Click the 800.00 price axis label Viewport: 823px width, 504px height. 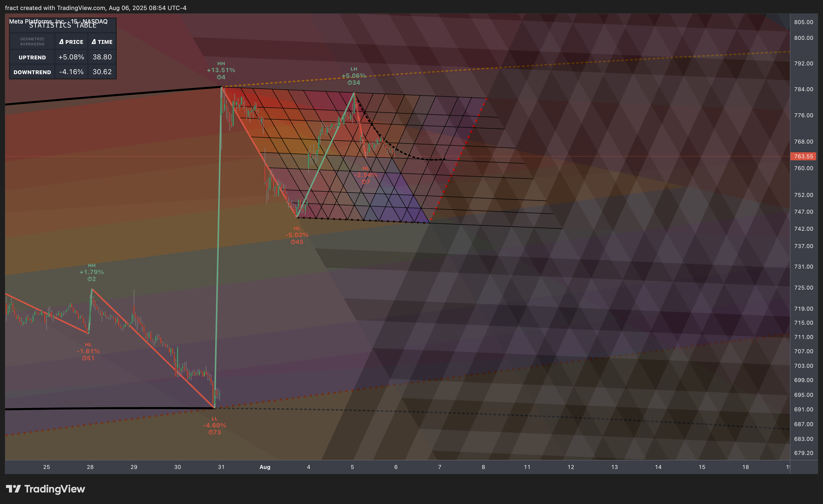(x=803, y=38)
